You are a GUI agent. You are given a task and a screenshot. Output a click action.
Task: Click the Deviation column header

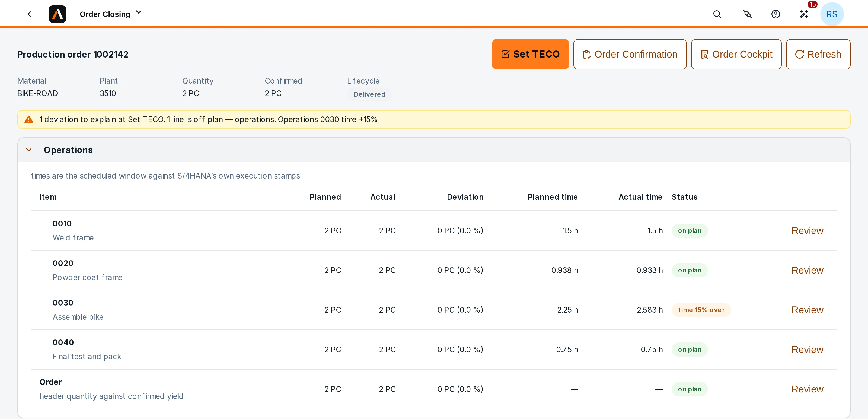pyautogui.click(x=465, y=197)
